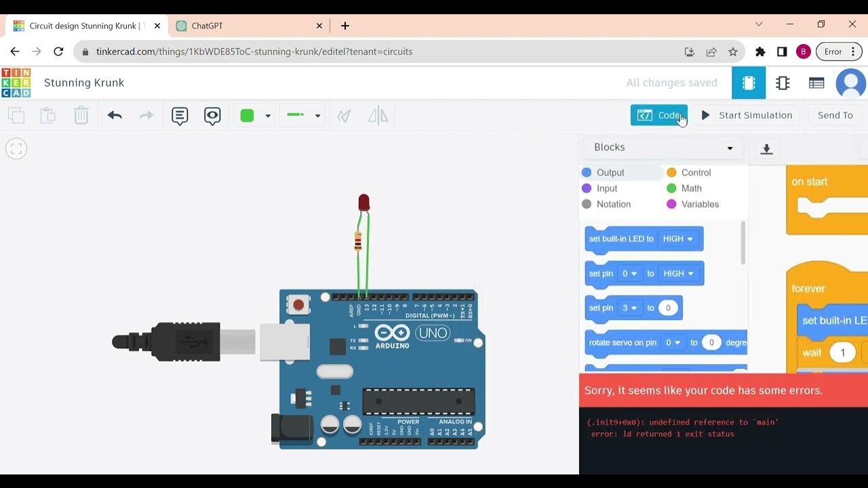The image size is (868, 488).
Task: Click the Chrome profile B avatar
Action: (x=804, y=52)
